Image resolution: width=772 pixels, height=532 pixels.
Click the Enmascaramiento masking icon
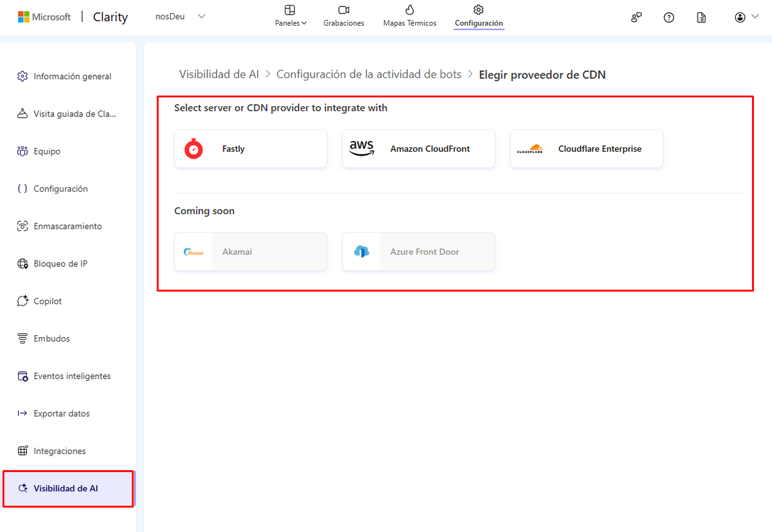[x=23, y=226]
